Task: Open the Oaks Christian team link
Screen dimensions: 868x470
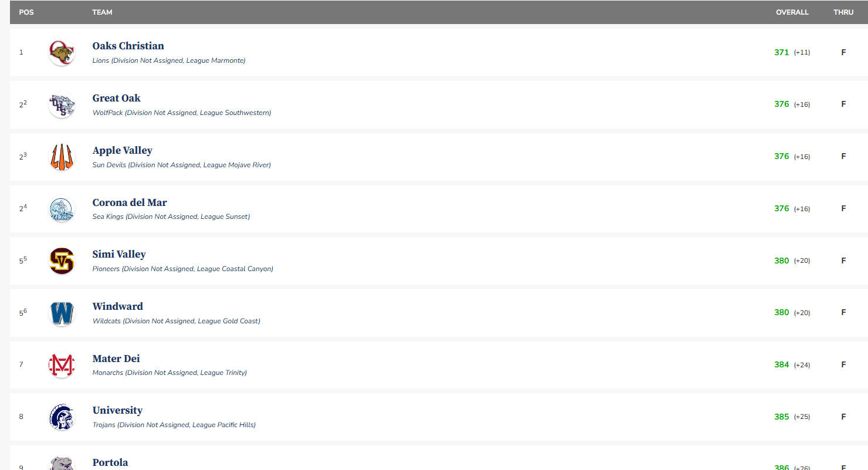Action: (x=128, y=46)
